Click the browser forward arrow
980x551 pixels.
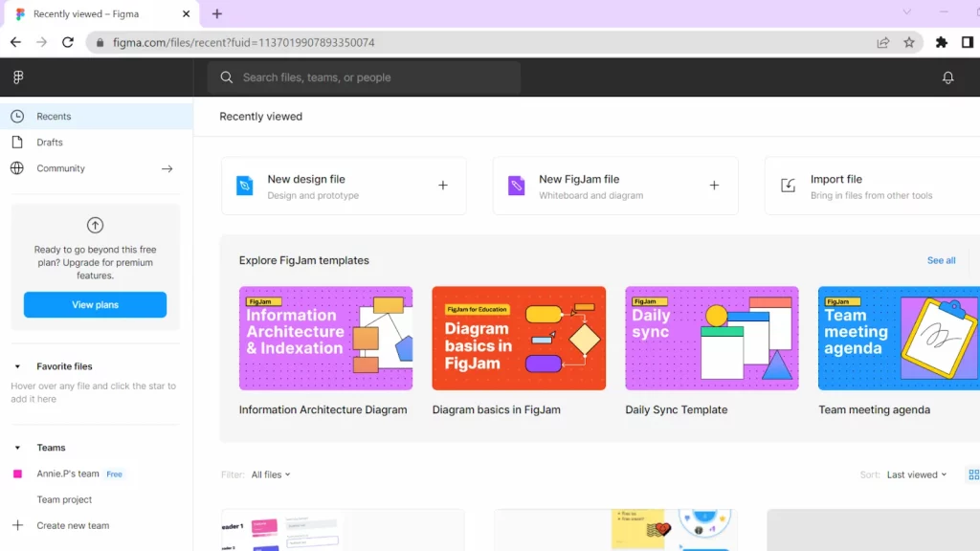click(x=41, y=42)
